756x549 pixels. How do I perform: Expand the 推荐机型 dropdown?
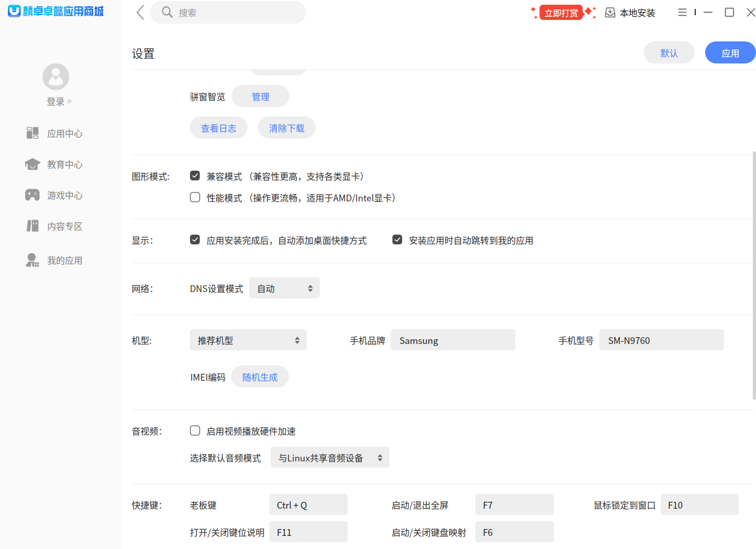248,340
